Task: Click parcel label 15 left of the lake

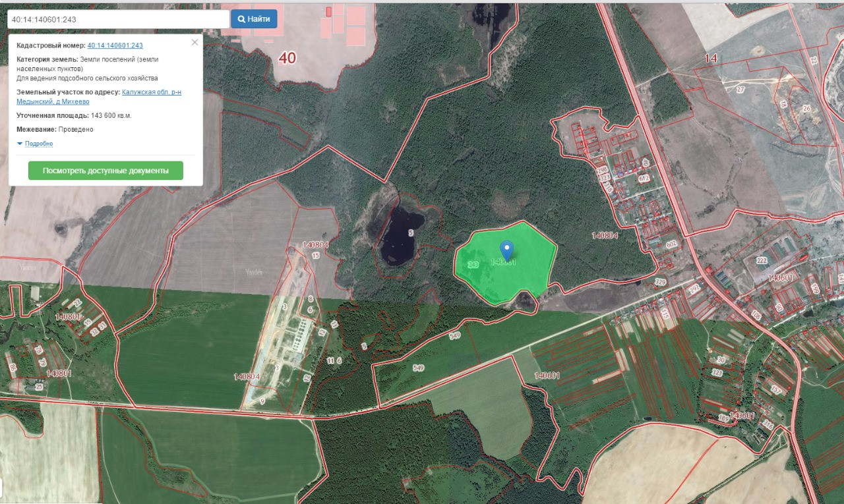Action: [315, 255]
